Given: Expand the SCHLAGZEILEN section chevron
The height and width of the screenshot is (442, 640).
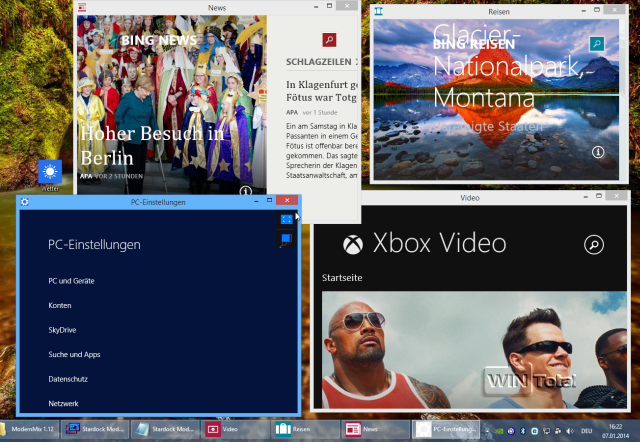Looking at the screenshot, I should coord(356,62).
